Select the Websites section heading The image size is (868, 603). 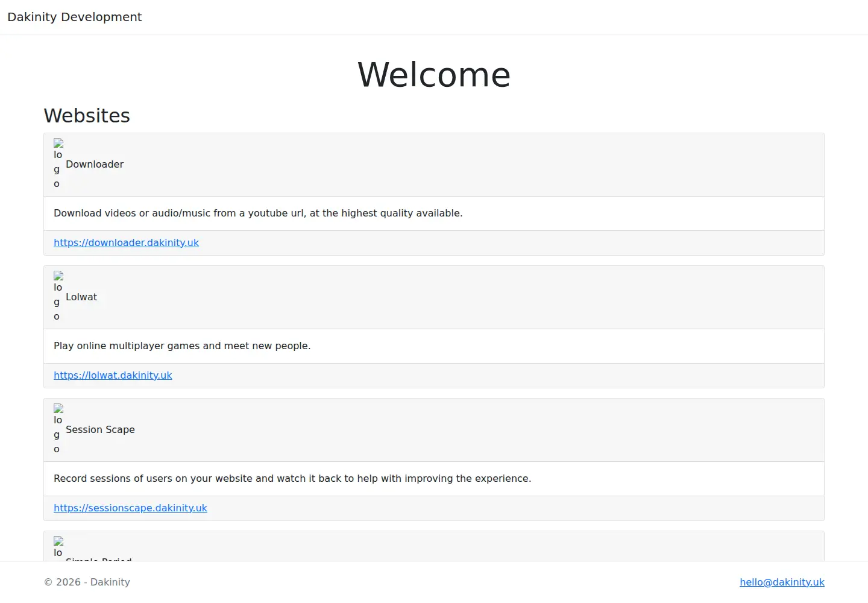pyautogui.click(x=87, y=115)
